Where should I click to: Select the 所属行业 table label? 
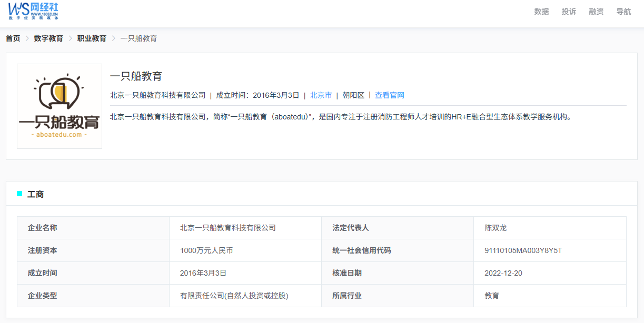[x=347, y=296]
